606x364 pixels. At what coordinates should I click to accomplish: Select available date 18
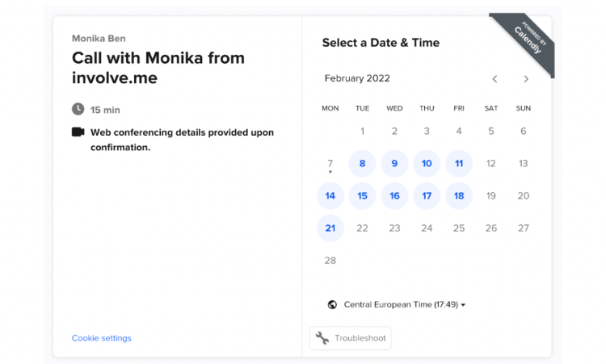tap(459, 195)
